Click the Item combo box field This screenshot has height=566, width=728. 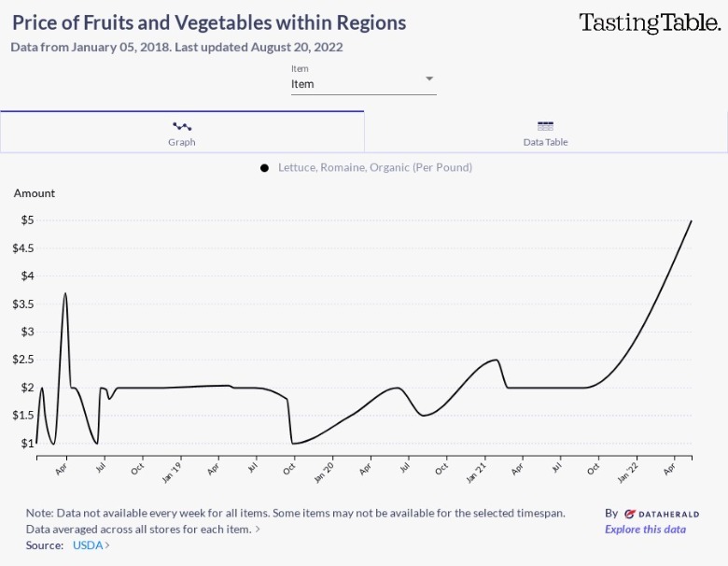pyautogui.click(x=355, y=84)
